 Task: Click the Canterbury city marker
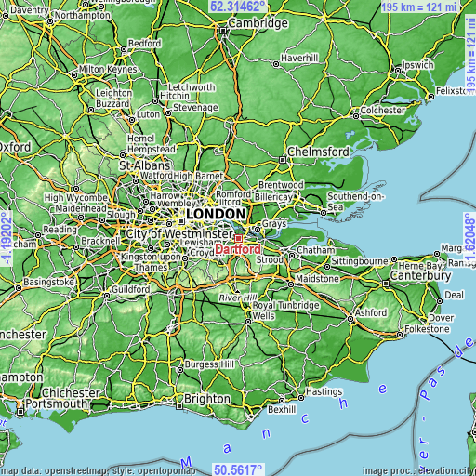click(x=386, y=284)
